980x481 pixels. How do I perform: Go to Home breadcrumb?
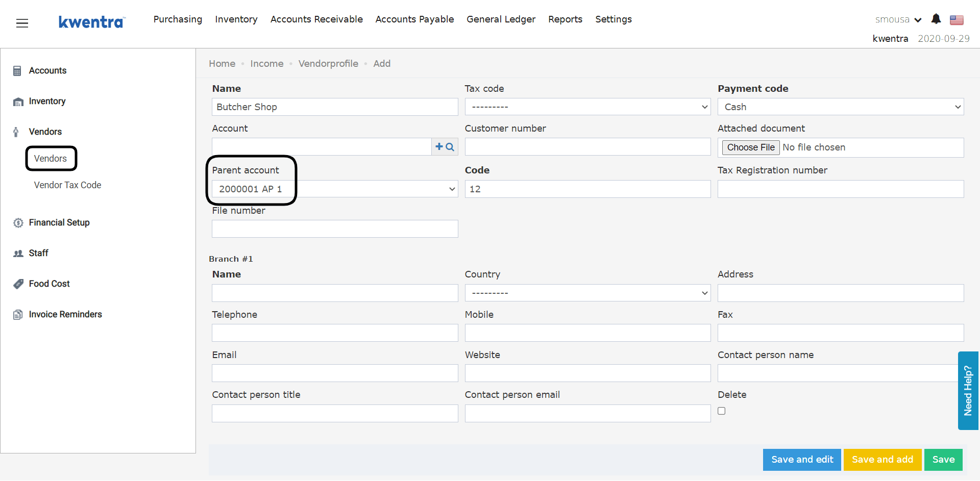point(222,64)
